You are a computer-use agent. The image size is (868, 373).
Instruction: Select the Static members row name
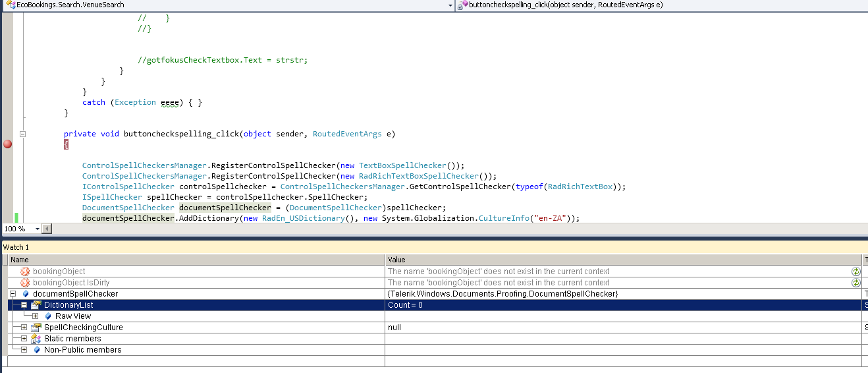[72, 338]
